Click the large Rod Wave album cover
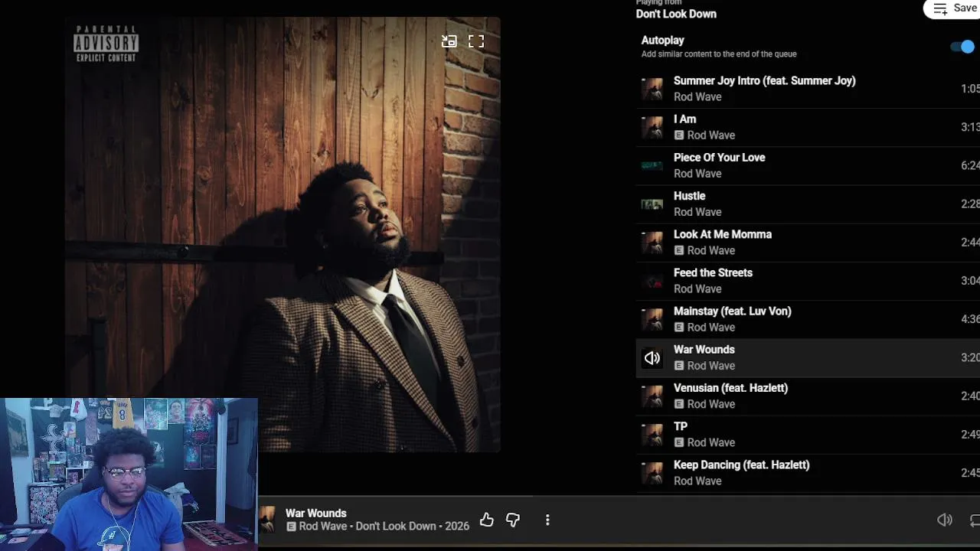This screenshot has height=551, width=980. [283, 234]
